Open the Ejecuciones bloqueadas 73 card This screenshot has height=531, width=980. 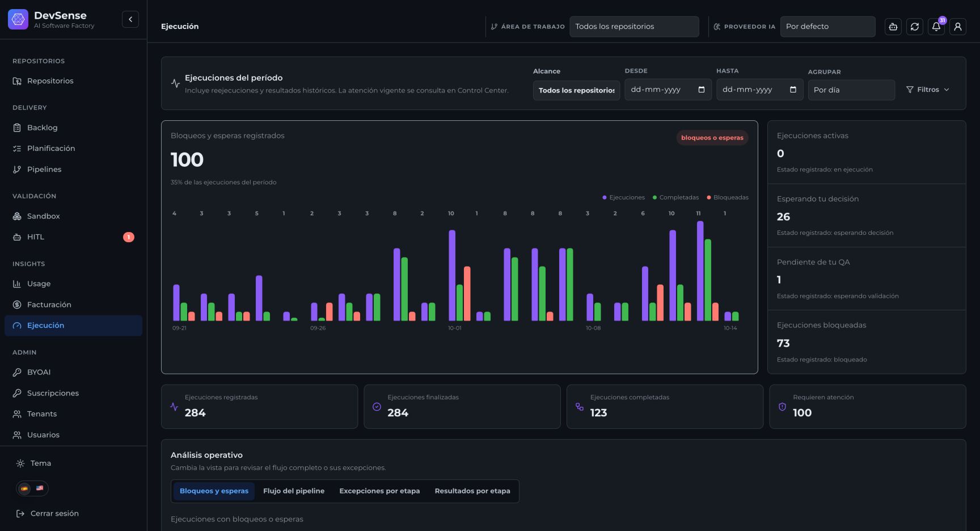(867, 342)
